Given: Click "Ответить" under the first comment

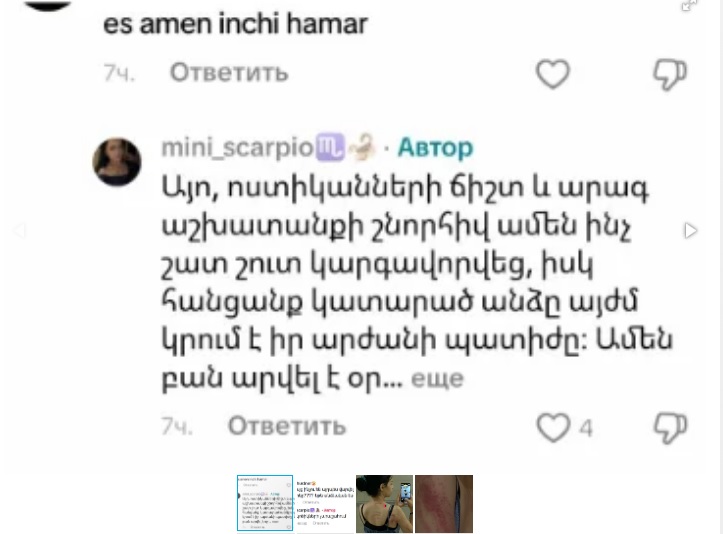Looking at the screenshot, I should pyautogui.click(x=229, y=72).
